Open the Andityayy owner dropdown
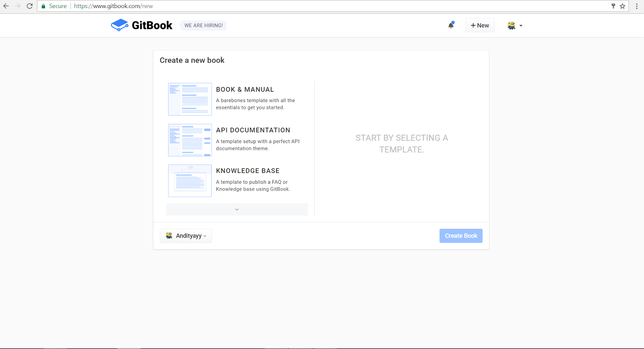Screen dimensions: 644x349 tap(186, 236)
